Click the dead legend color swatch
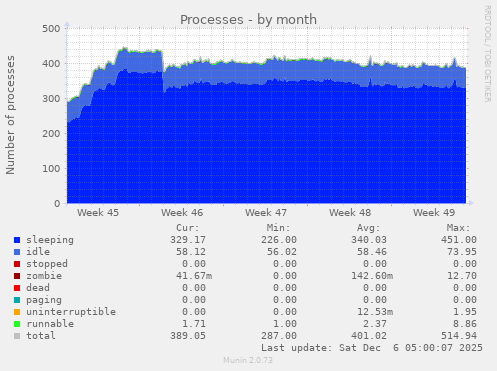 pos(17,288)
